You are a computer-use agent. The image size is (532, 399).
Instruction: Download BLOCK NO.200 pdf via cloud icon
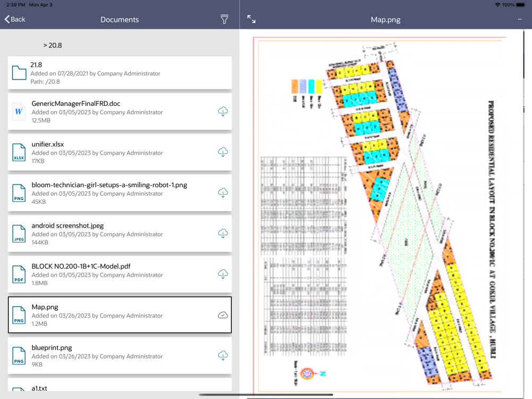(x=223, y=274)
